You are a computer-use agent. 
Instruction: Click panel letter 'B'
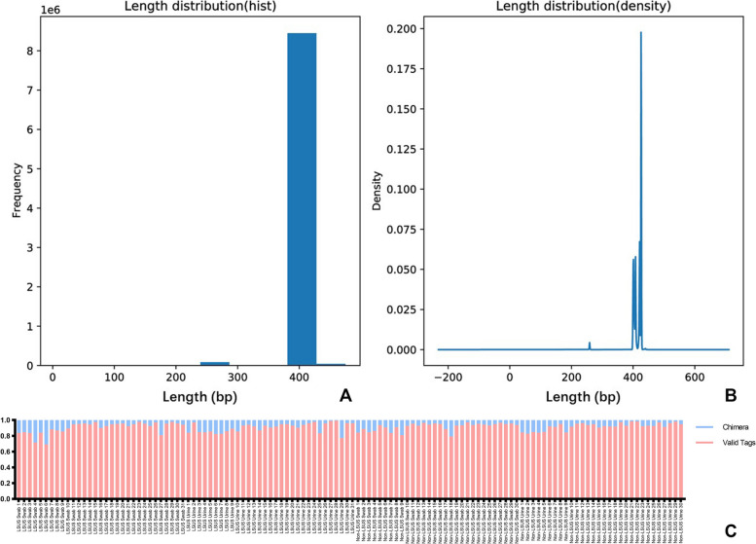pos(731,395)
